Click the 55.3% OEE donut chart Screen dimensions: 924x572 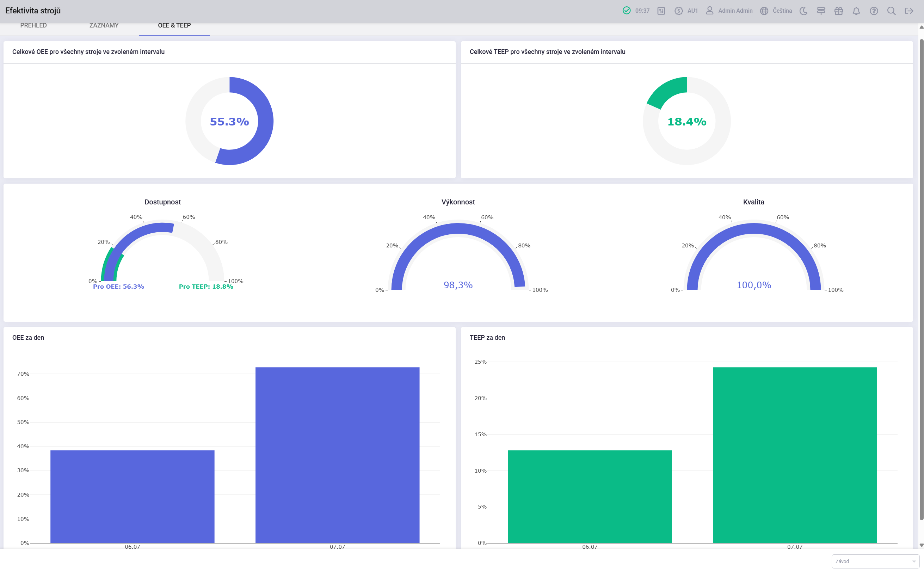(x=229, y=121)
